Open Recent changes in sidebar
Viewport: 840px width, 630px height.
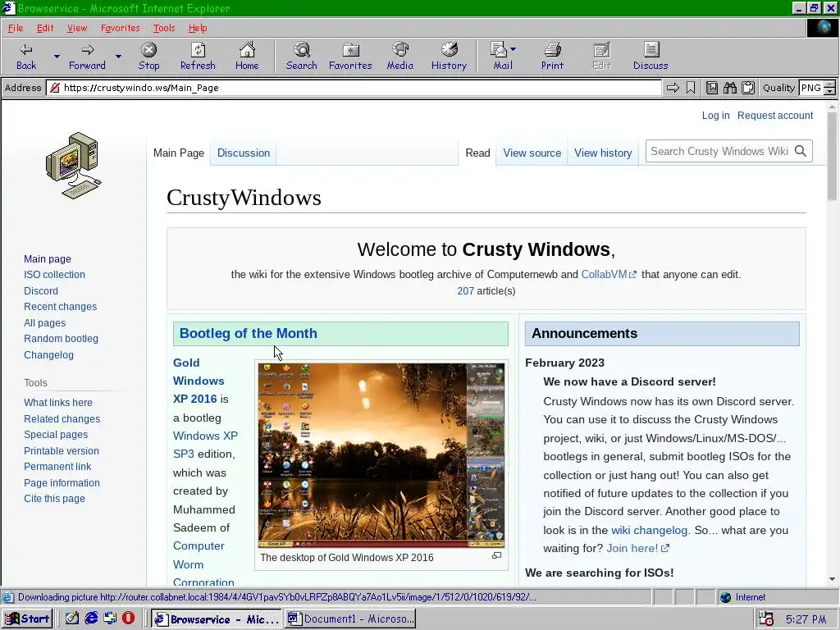click(60, 307)
